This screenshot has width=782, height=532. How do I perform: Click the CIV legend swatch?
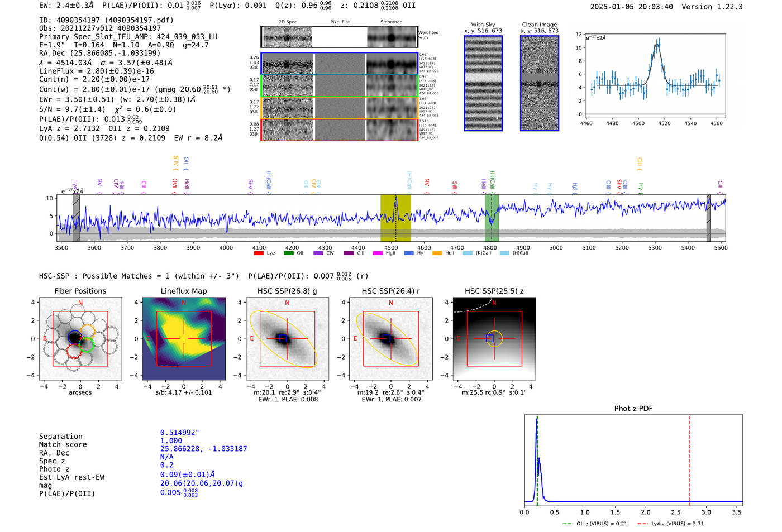[318, 253]
